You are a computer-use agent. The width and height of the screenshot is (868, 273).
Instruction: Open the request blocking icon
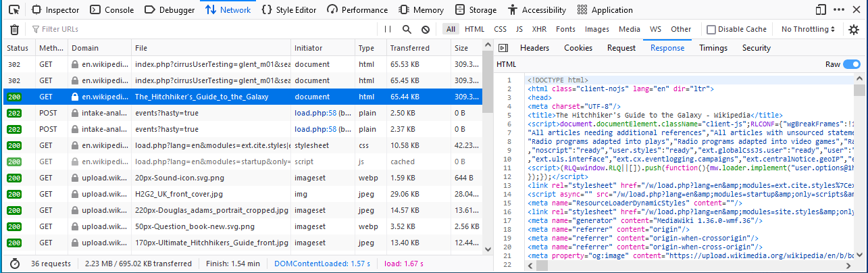(426, 30)
